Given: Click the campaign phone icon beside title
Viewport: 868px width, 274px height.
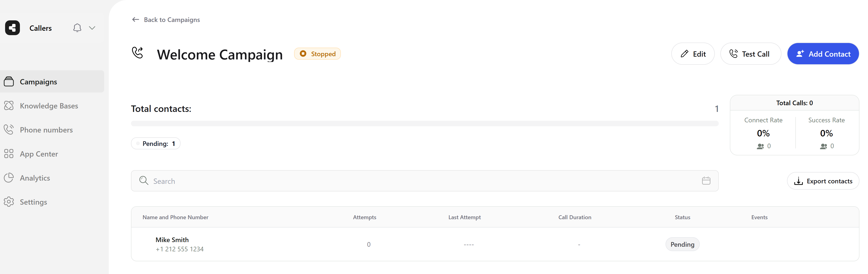Looking at the screenshot, I should pos(137,53).
